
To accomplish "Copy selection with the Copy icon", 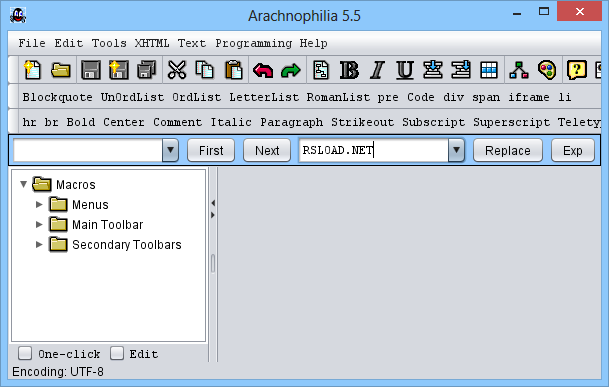I will pos(205,70).
